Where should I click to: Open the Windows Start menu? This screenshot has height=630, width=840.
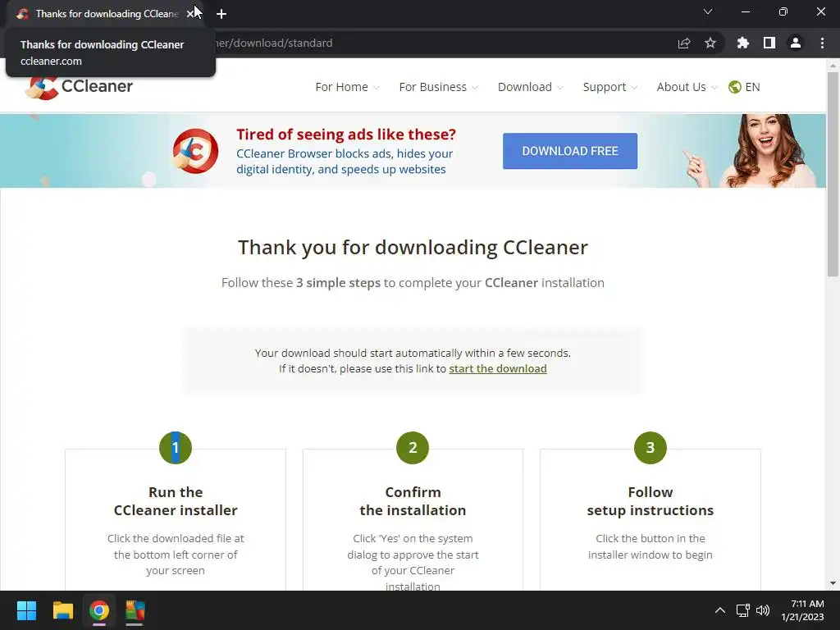26,610
